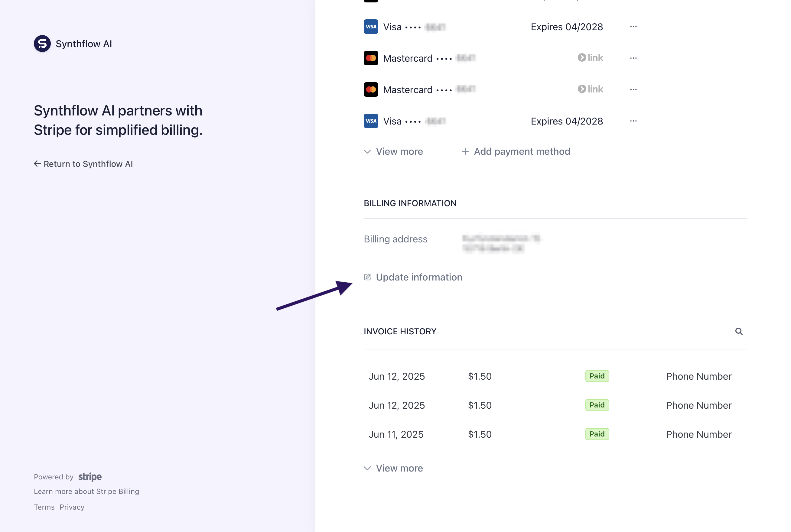Open the Jun 11, 2025 invoice
The width and height of the screenshot is (791, 532).
point(396,434)
